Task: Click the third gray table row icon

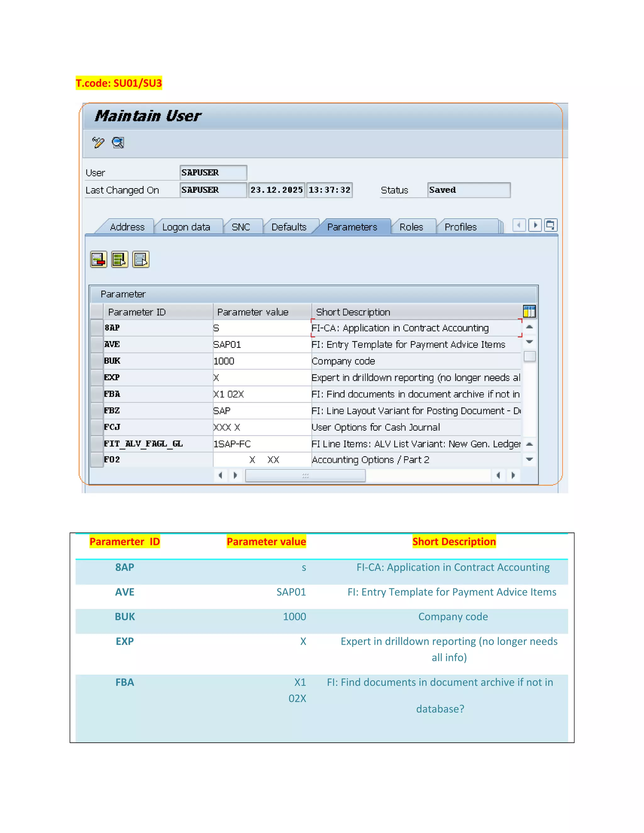Action: (x=141, y=260)
